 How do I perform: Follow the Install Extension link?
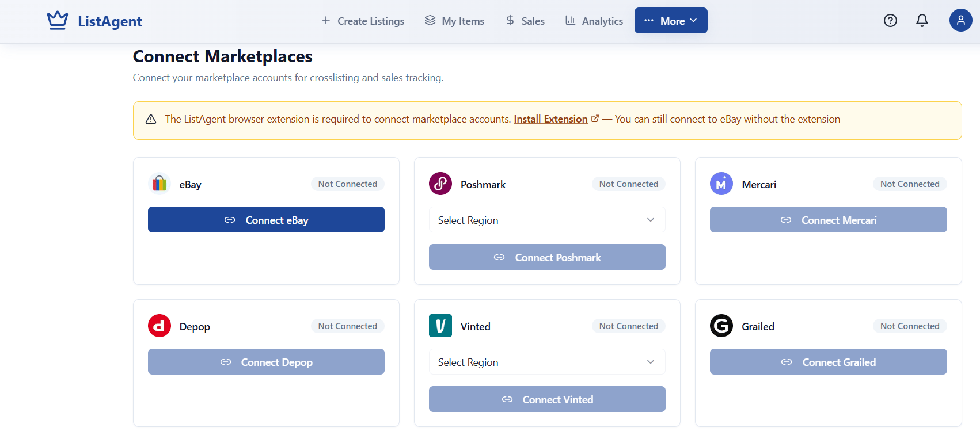point(550,119)
